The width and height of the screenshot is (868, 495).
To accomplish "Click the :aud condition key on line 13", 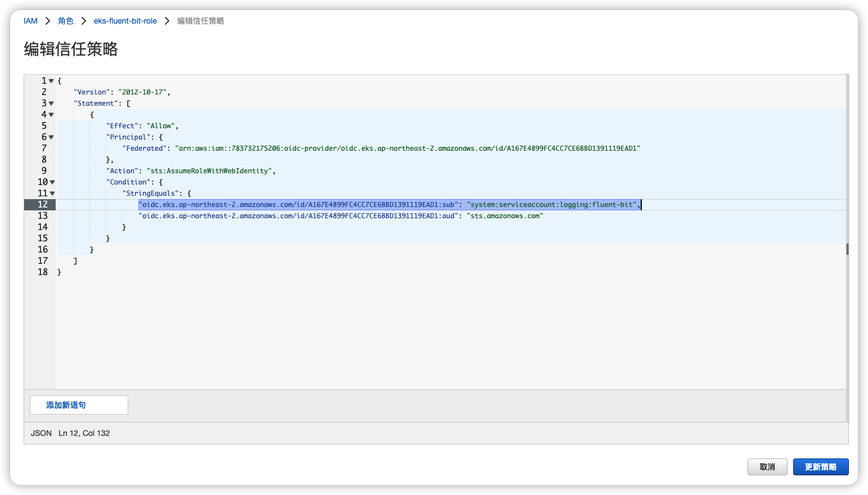I will point(298,216).
